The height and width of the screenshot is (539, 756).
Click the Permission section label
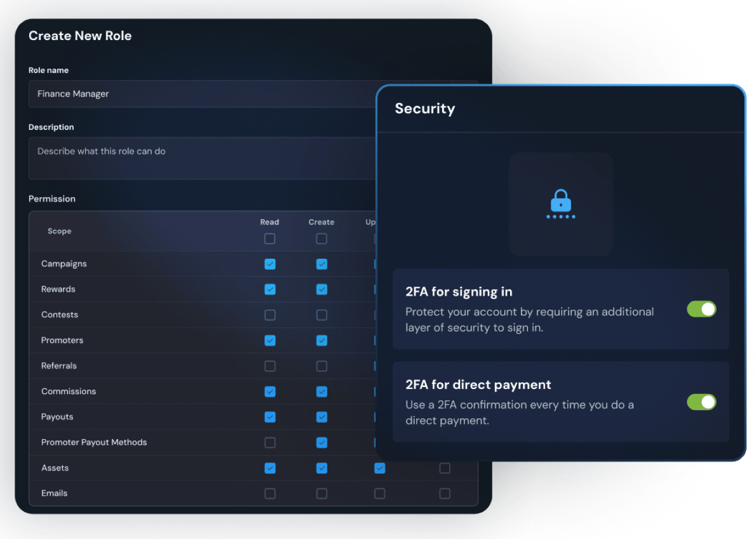52,199
